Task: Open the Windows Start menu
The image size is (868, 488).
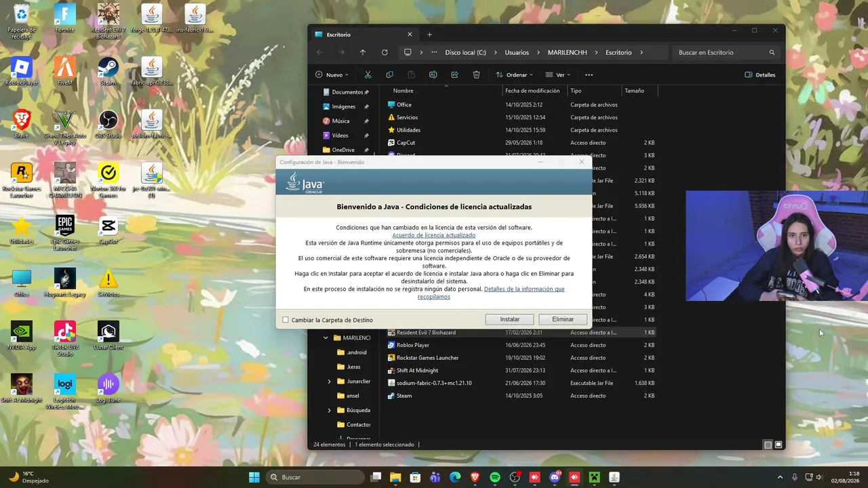Action: (254, 477)
